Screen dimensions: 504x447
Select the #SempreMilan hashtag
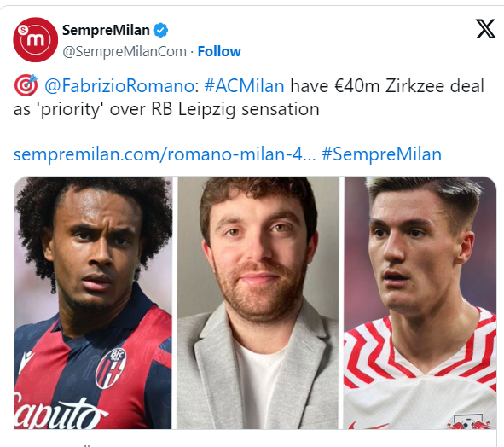point(381,154)
